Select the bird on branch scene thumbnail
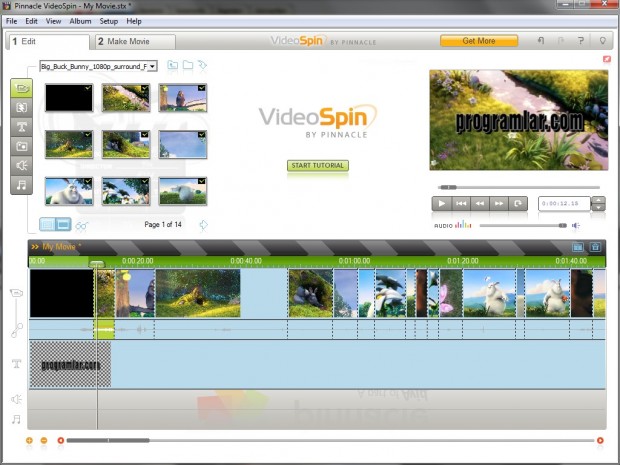Image resolution: width=620 pixels, height=465 pixels. click(x=183, y=98)
